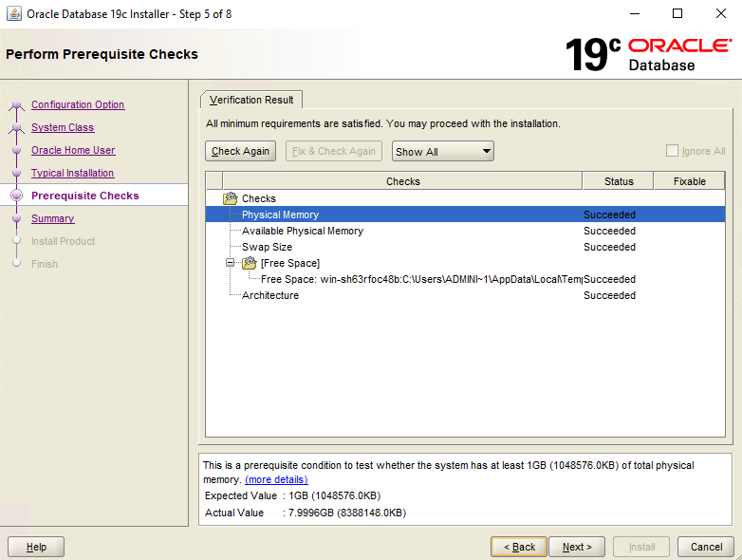
Task: Click the disabled Install button
Action: coord(641,547)
